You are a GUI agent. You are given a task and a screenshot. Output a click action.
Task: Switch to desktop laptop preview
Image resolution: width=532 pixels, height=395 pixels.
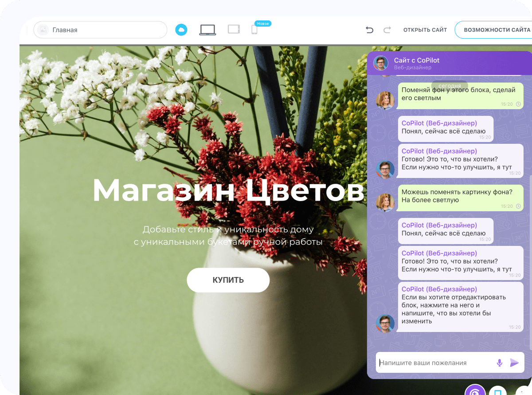tap(207, 30)
